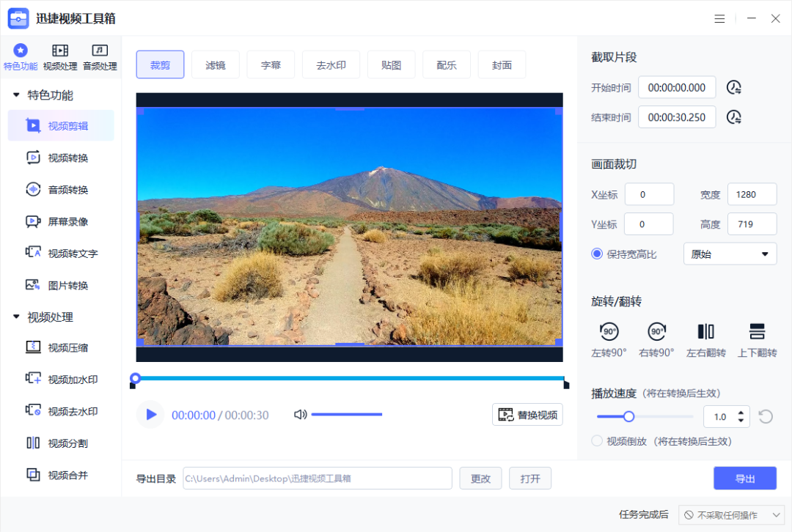The width and height of the screenshot is (792, 532).
Task: Click the 结束时间 input field
Action: coord(677,117)
